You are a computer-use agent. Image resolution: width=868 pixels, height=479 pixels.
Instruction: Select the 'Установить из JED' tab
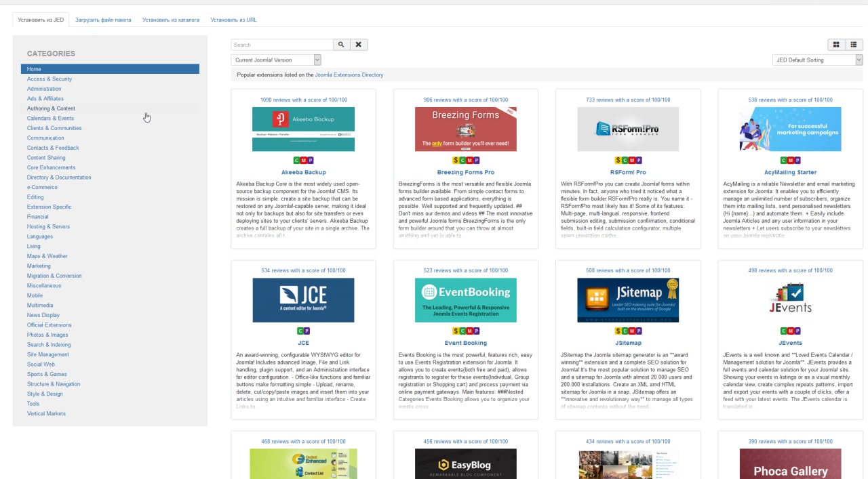click(41, 20)
